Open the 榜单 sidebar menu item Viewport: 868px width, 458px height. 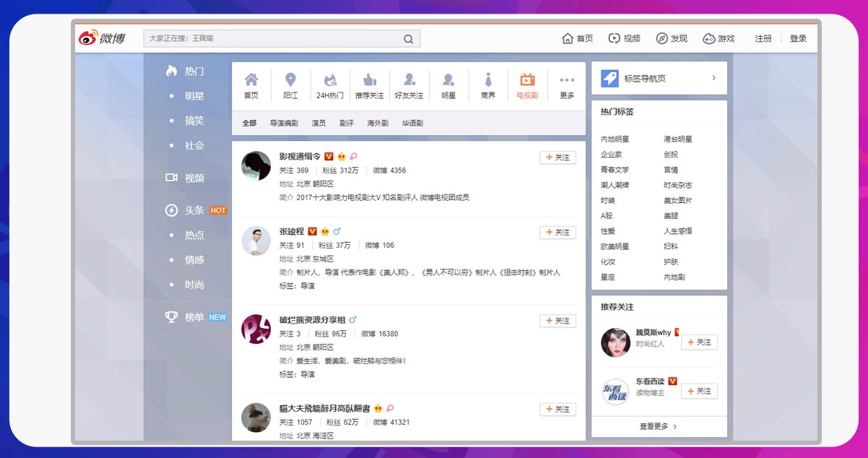click(x=194, y=316)
